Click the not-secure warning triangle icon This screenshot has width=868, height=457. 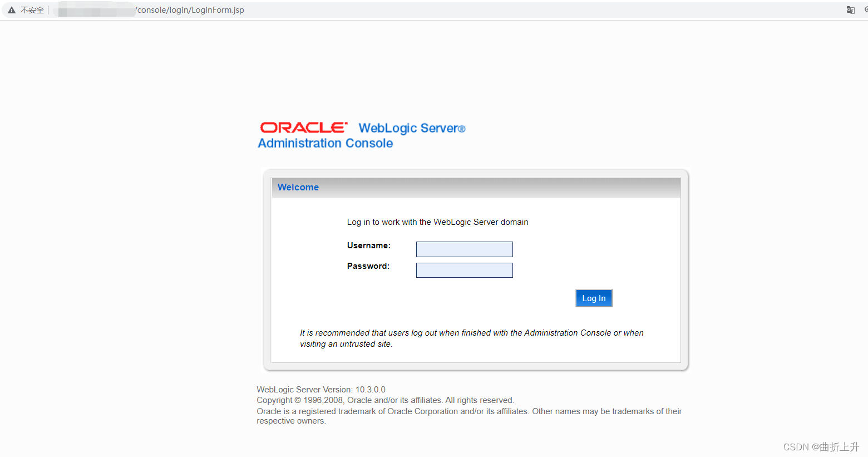coord(12,10)
